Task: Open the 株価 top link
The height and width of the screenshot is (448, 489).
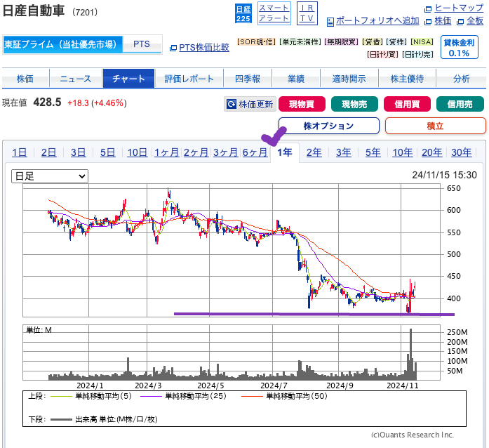Action: [443, 21]
